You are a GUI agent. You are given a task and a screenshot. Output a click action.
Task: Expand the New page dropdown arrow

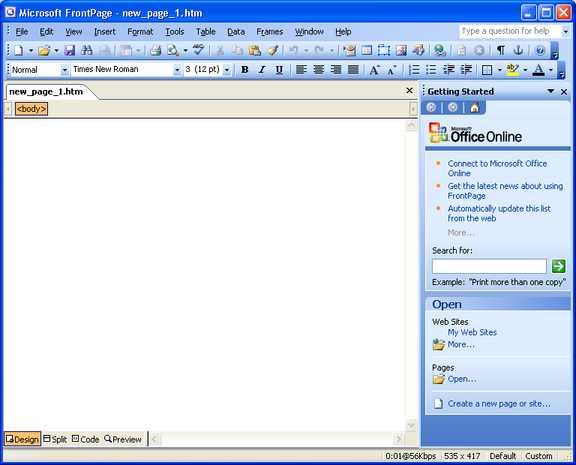point(31,50)
